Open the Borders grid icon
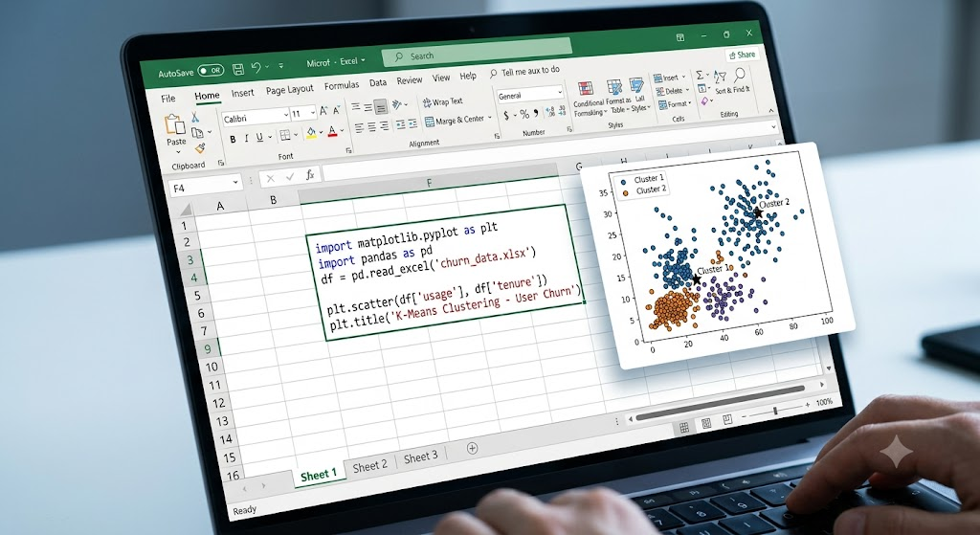This screenshot has height=535, width=980. 285,135
